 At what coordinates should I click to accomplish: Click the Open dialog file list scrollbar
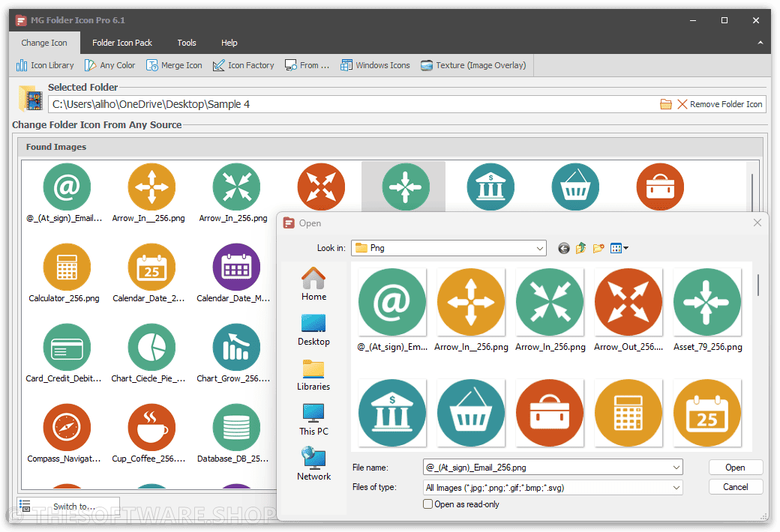pos(757,285)
